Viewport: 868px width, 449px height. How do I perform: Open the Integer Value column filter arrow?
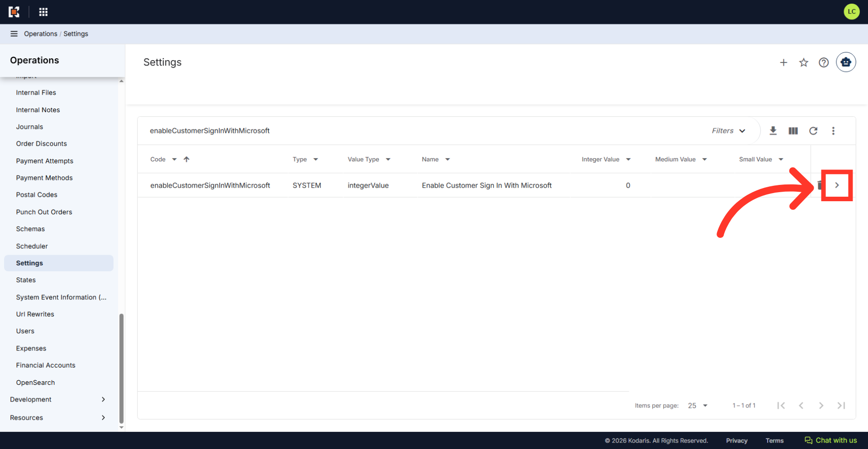(628, 159)
